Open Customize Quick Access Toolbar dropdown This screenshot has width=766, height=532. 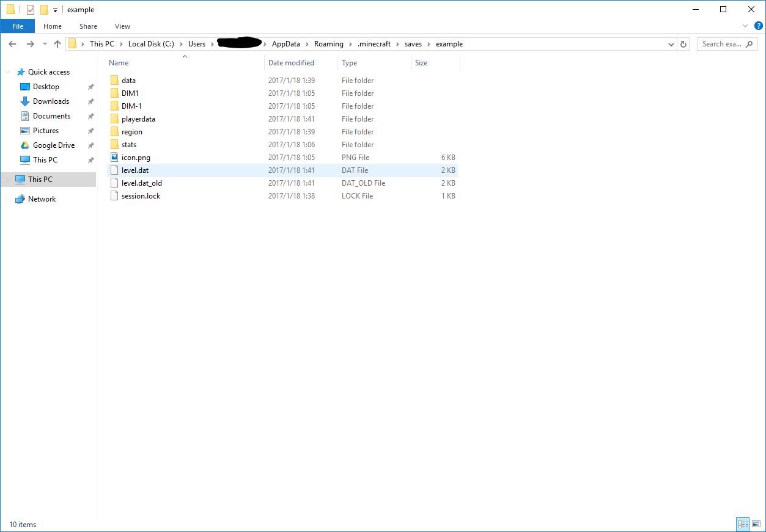[x=55, y=10]
